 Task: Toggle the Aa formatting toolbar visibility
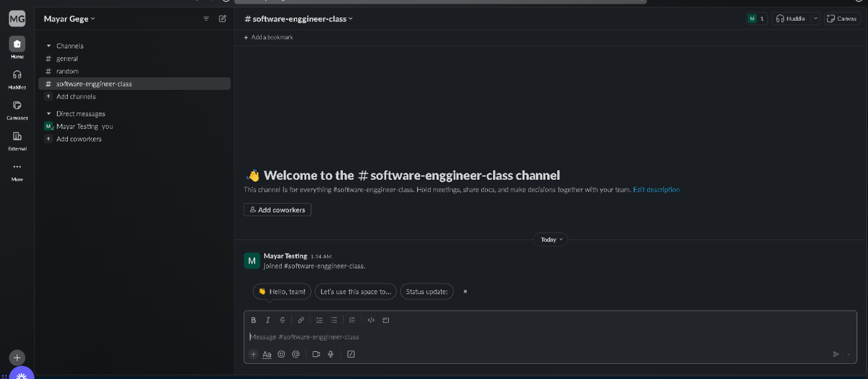pos(267,354)
